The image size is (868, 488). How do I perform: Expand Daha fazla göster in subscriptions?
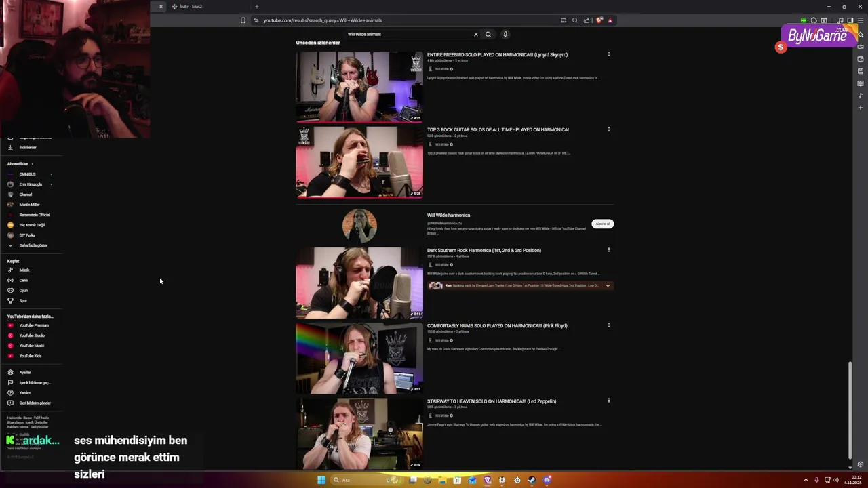coord(33,245)
